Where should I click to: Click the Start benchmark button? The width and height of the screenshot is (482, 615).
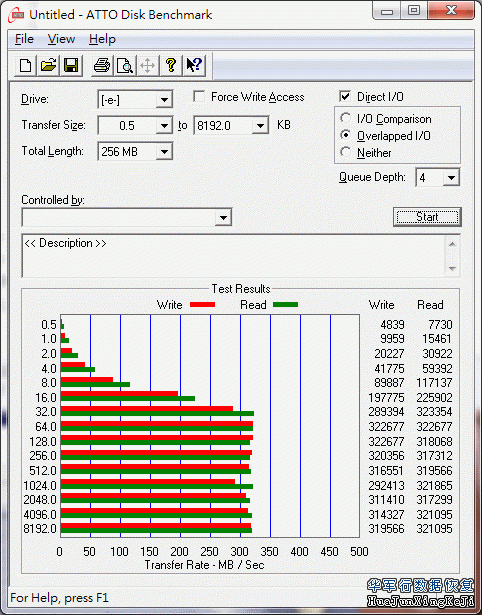tap(427, 217)
